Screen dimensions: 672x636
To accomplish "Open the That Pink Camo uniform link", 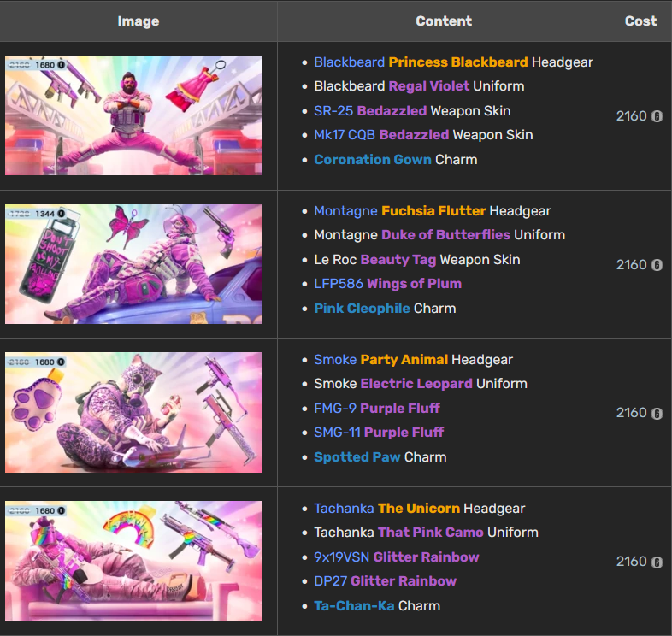I will click(430, 533).
